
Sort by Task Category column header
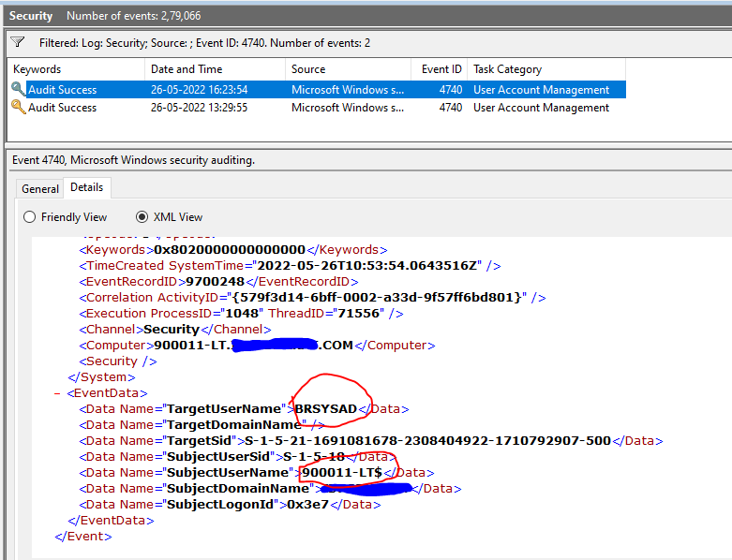[x=546, y=69]
